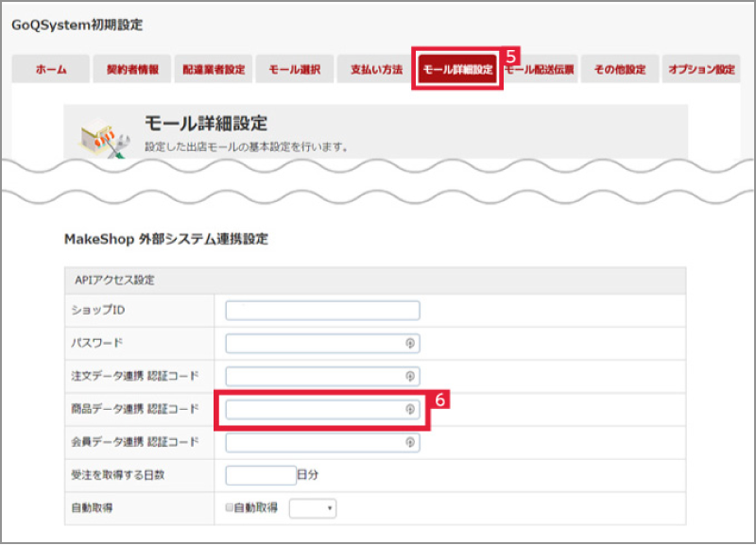Open the オプション設定 tab
Screen dimensions: 756x545
(701, 69)
